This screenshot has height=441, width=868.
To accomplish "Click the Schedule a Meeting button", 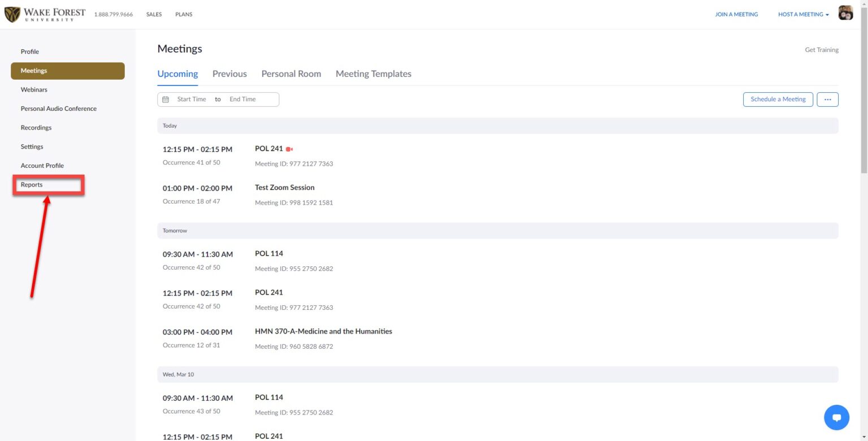I will click(778, 99).
